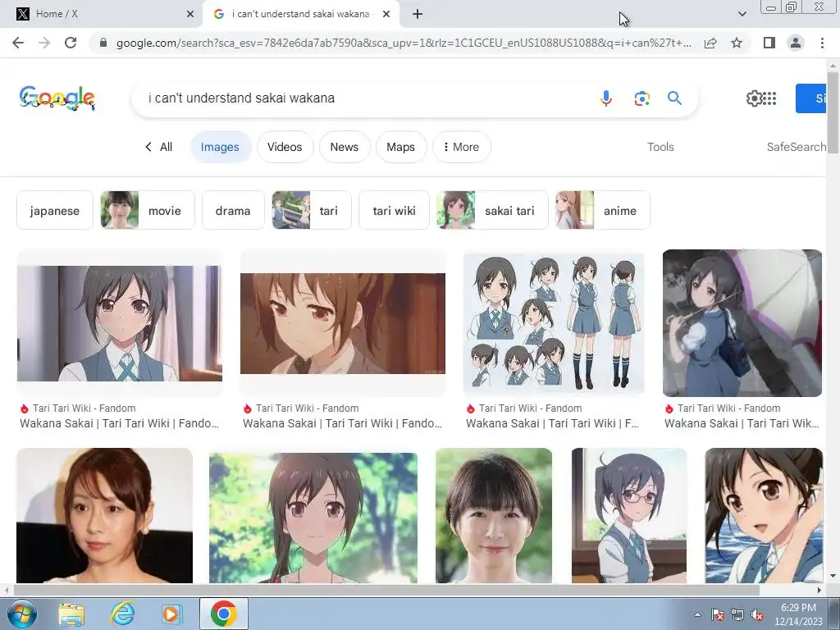Viewport: 840px width, 630px height.
Task: Open anime girl with green trees thumbnail
Action: click(313, 517)
